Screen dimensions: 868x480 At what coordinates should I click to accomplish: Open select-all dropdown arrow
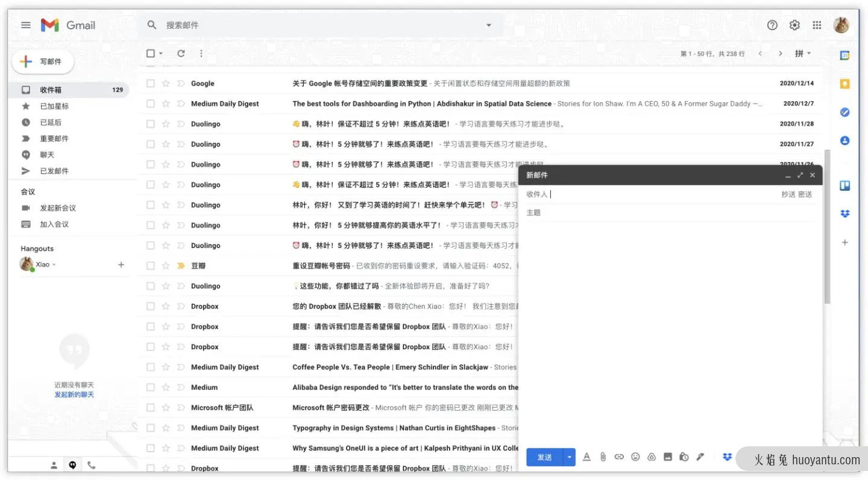pos(161,54)
